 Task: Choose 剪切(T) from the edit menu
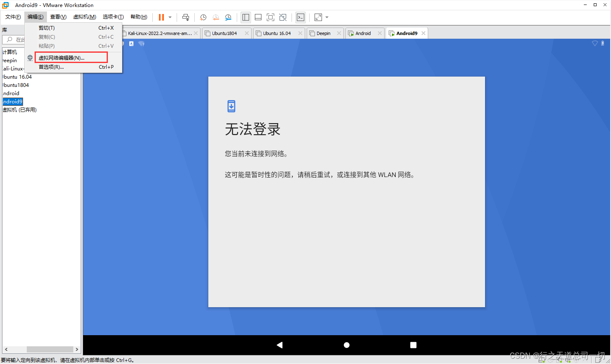point(74,28)
